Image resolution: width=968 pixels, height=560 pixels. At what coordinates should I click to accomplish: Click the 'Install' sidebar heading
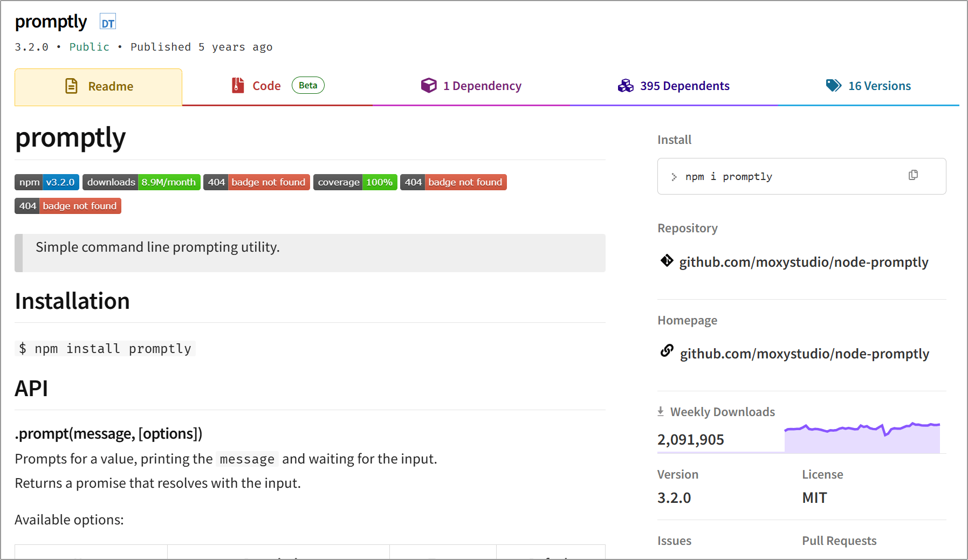point(674,140)
